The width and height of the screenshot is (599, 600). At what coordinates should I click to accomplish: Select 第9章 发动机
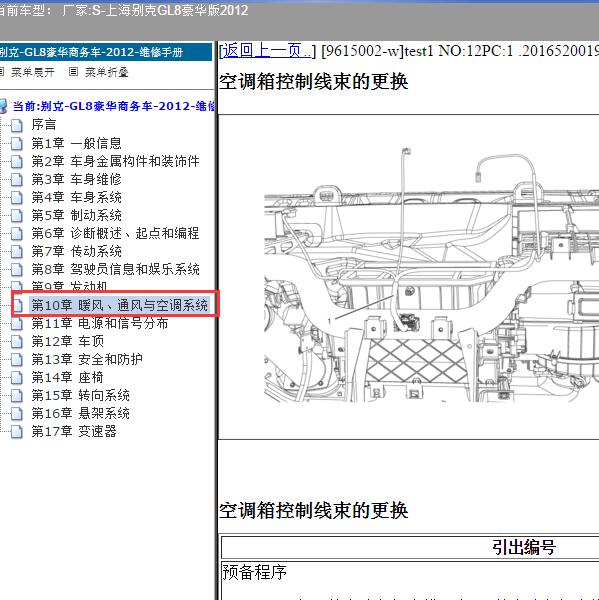pos(69,286)
